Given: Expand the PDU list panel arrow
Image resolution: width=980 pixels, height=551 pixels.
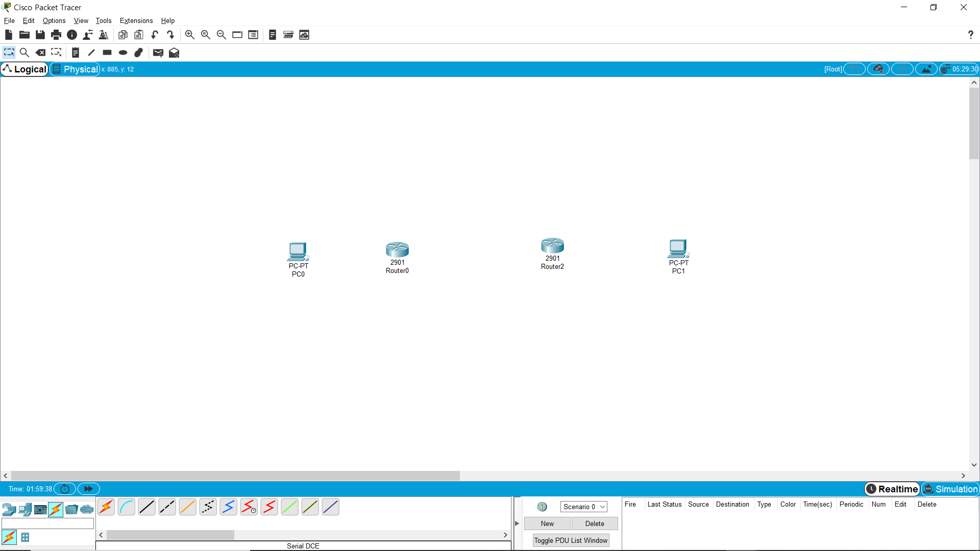Looking at the screenshot, I should (x=517, y=523).
